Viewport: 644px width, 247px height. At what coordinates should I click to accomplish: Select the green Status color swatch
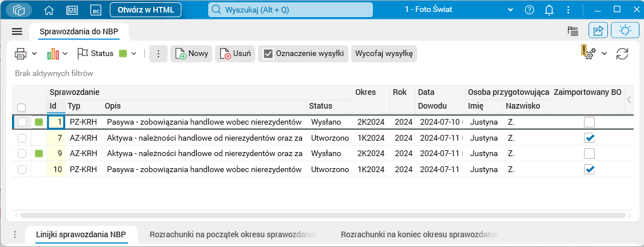pos(122,54)
